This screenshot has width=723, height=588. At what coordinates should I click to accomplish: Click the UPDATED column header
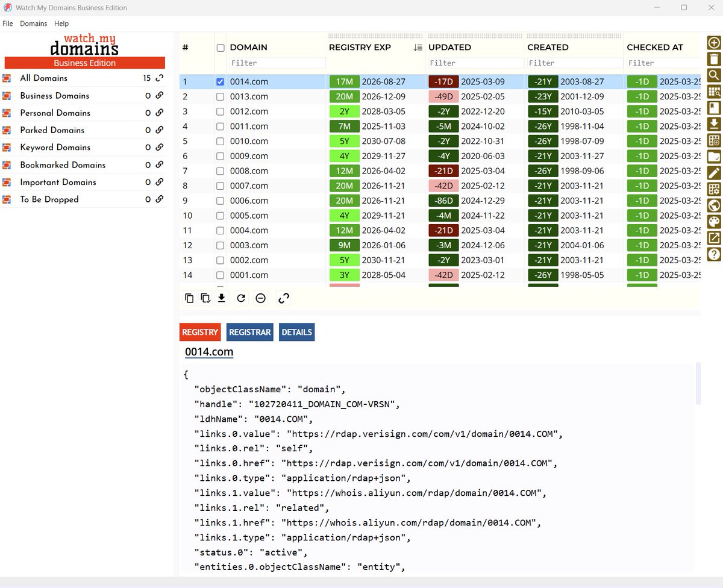[x=449, y=48]
